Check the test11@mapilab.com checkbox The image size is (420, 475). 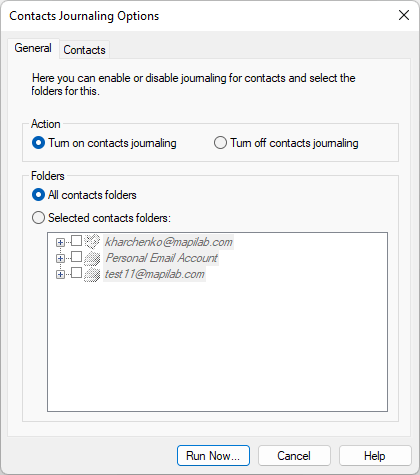(77, 273)
